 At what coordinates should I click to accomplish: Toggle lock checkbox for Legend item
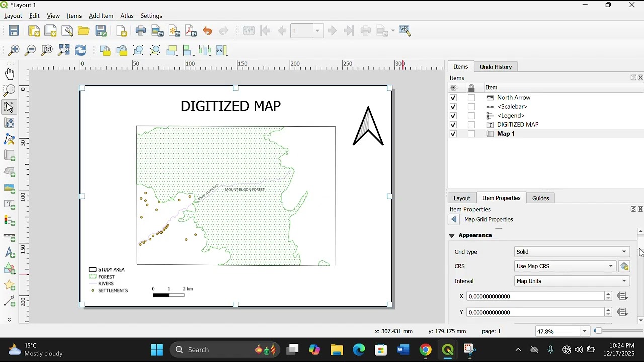point(471,116)
